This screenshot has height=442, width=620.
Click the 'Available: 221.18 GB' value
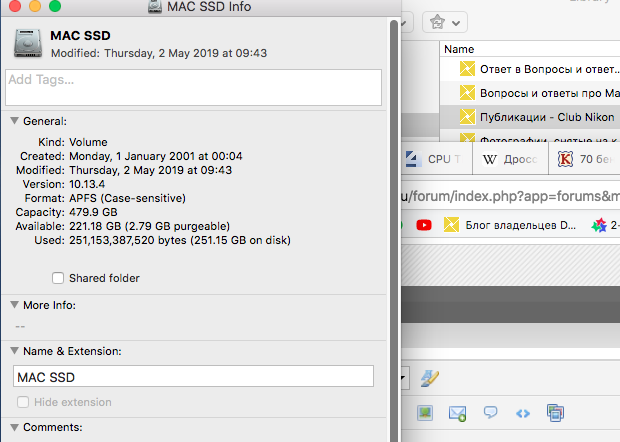point(149,226)
